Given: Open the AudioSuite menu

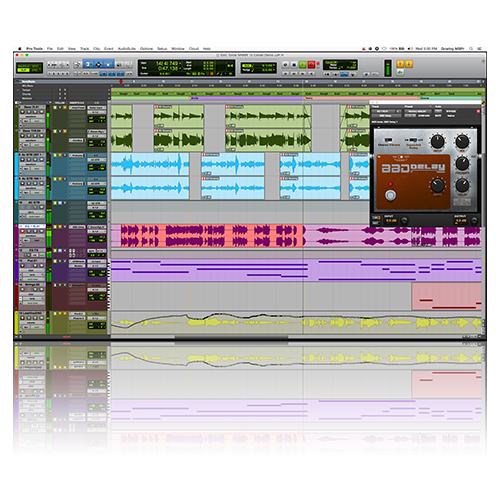Looking at the screenshot, I should click(x=127, y=49).
